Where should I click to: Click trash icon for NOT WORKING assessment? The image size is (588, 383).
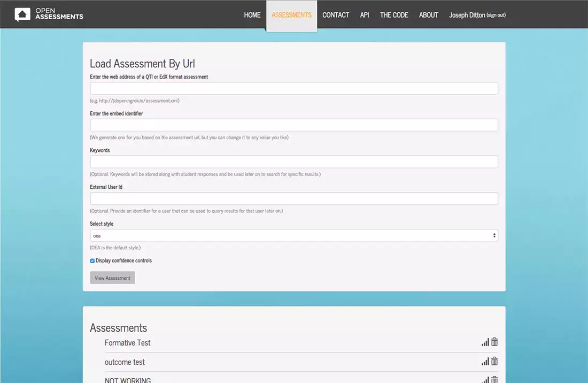point(494,380)
